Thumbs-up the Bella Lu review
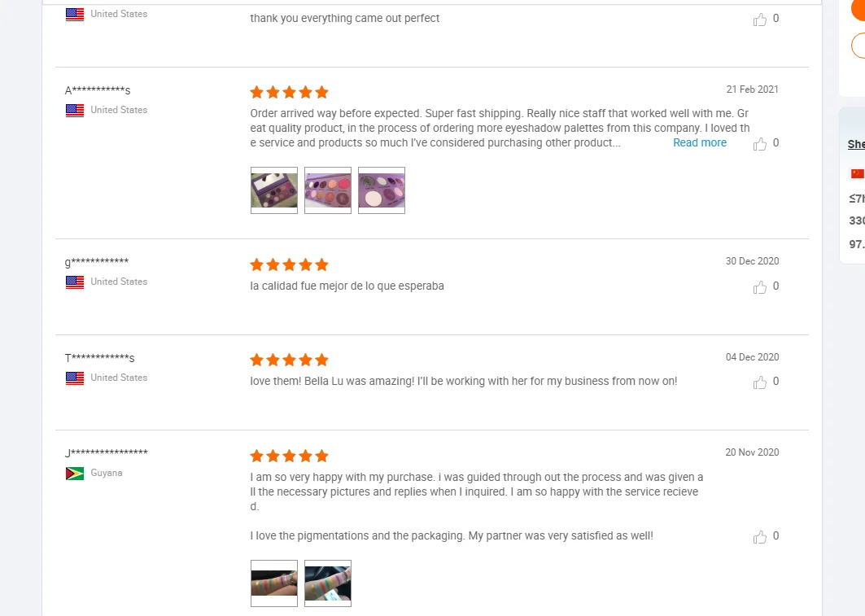The image size is (865, 616). [x=760, y=382]
